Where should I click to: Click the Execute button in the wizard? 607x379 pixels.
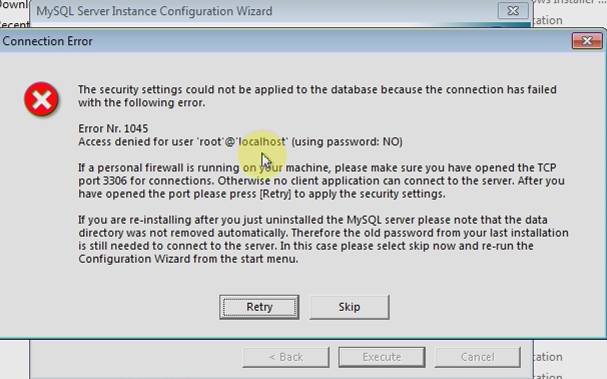382,357
